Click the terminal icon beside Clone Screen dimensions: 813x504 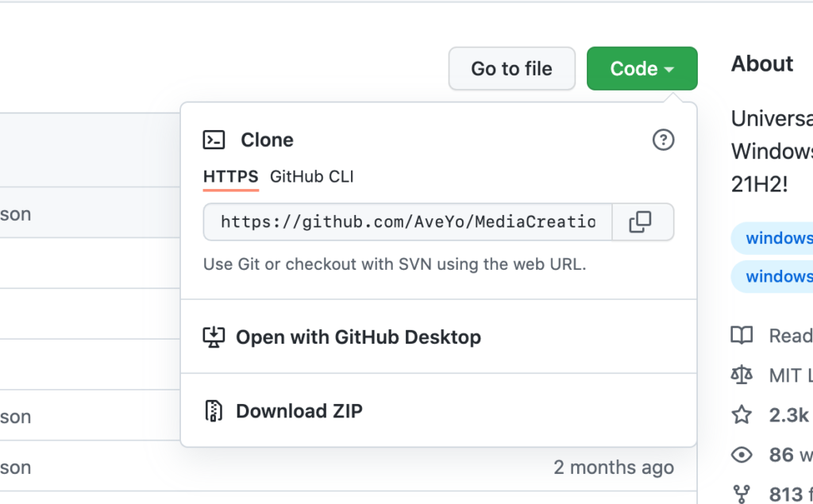pos(214,140)
